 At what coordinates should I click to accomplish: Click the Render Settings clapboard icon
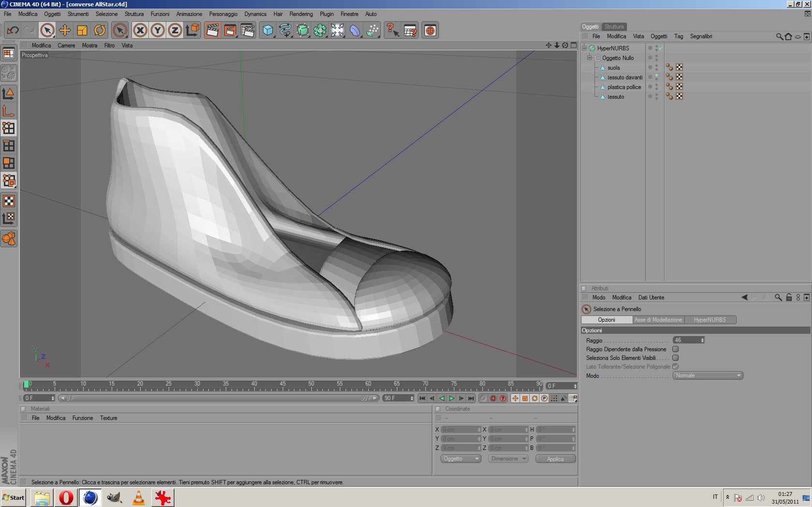(247, 30)
